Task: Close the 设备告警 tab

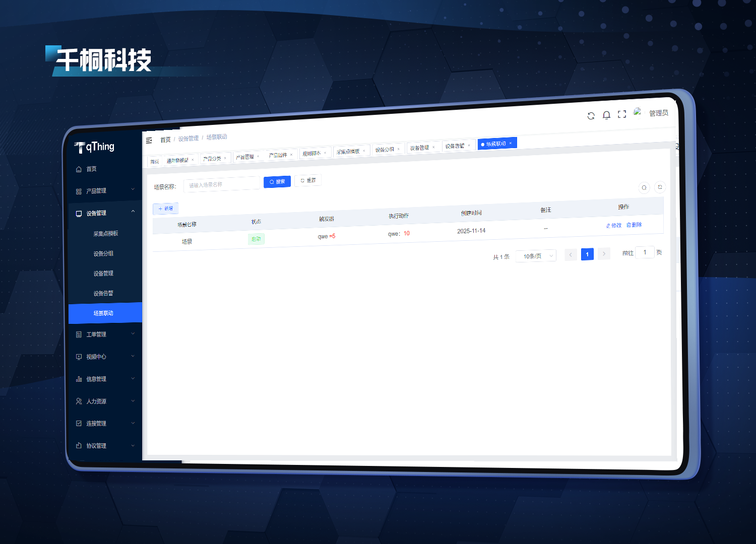Action: point(469,145)
